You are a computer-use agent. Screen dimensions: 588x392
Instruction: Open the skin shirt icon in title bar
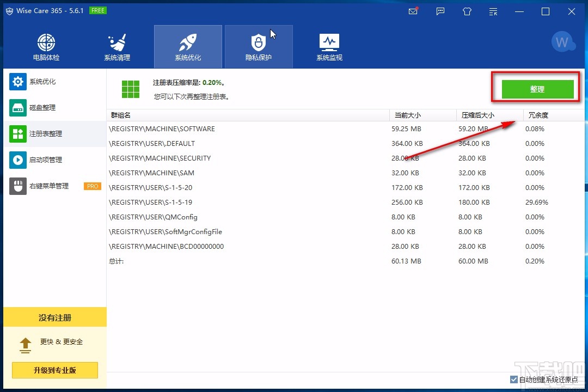(467, 11)
